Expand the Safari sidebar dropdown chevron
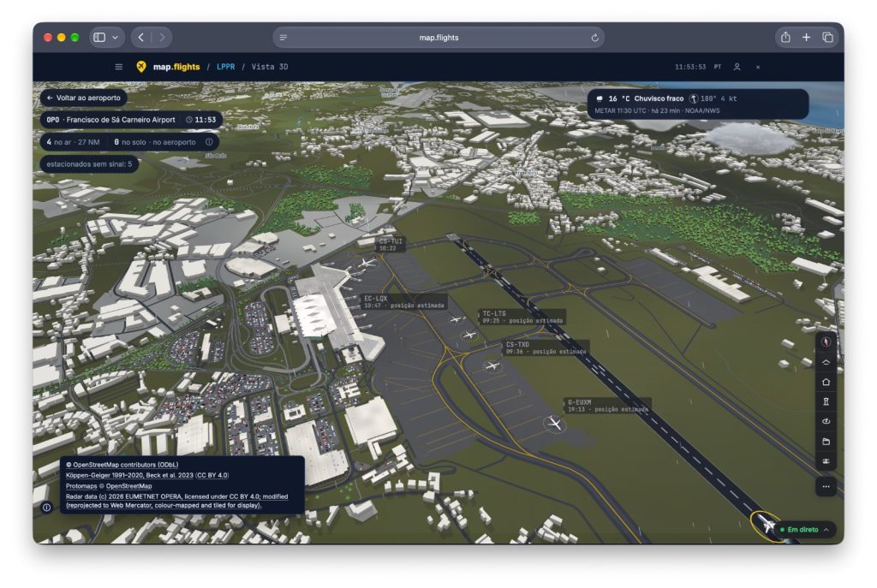The width and height of the screenshot is (877, 588). point(116,38)
